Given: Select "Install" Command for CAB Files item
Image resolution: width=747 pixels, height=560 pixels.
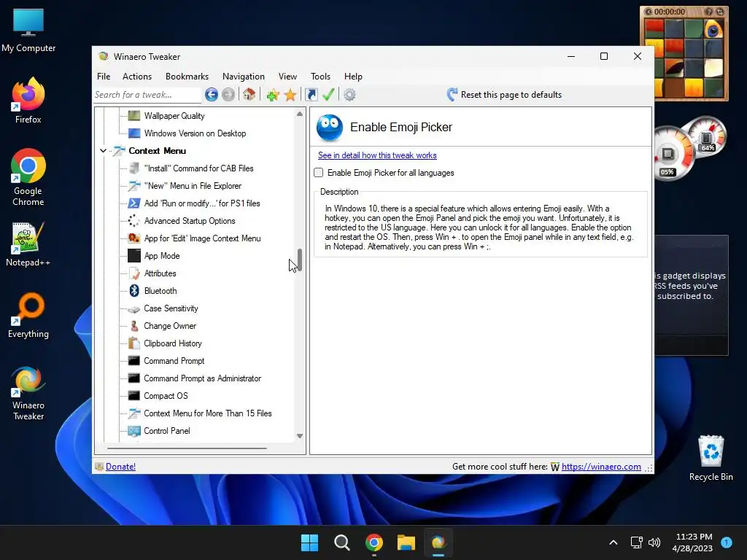Looking at the screenshot, I should pos(198,168).
